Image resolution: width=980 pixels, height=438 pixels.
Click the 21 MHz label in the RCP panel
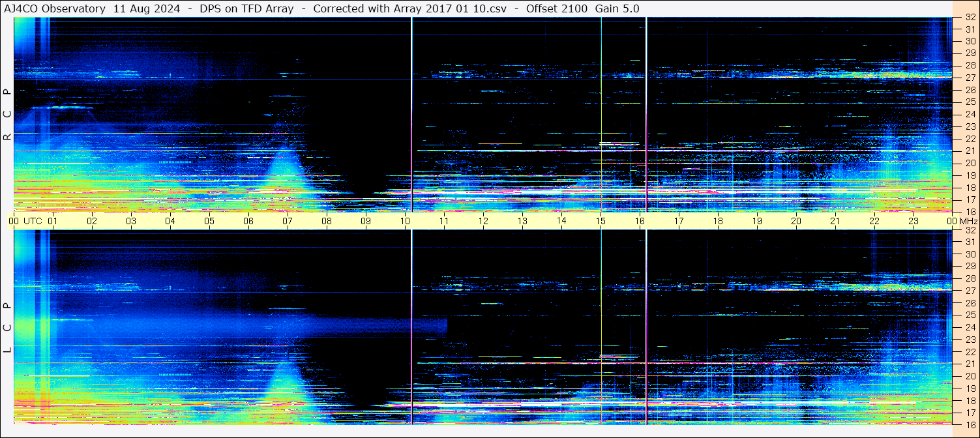pos(970,151)
